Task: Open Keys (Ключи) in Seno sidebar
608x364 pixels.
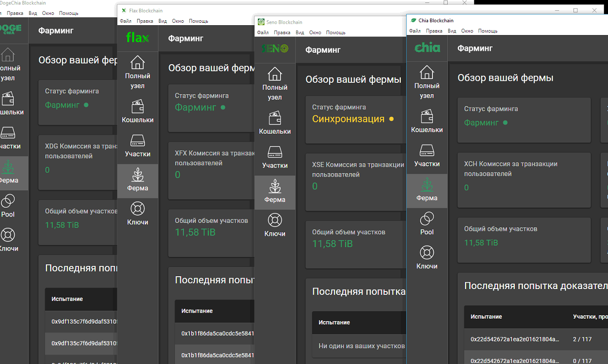Action: click(275, 226)
